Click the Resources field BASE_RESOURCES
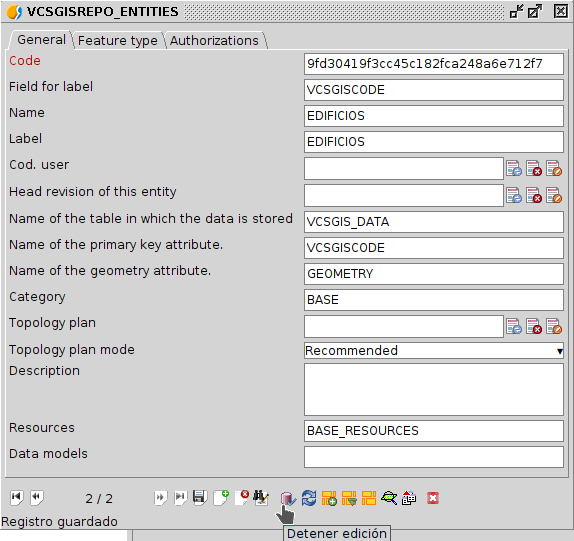Viewport: 574px width, 541px height. coord(434,431)
